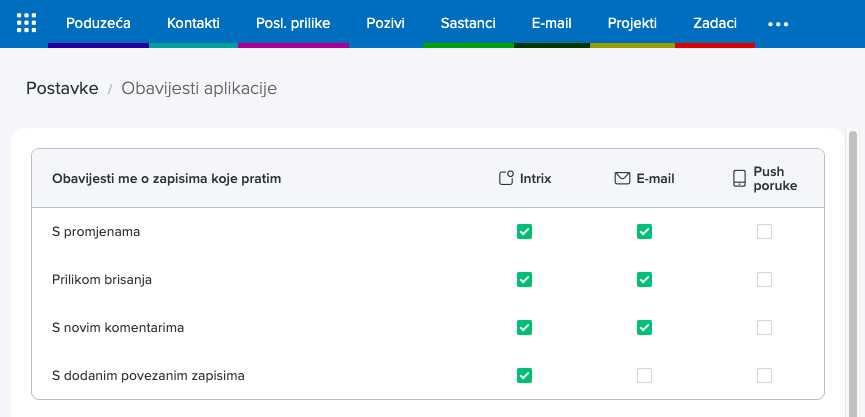The width and height of the screenshot is (865, 417).
Task: Enable Push poruke for S novim komentarima
Action: 764,328
